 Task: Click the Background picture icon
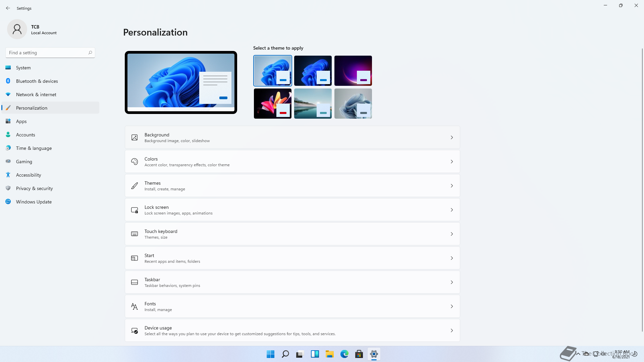pos(135,137)
